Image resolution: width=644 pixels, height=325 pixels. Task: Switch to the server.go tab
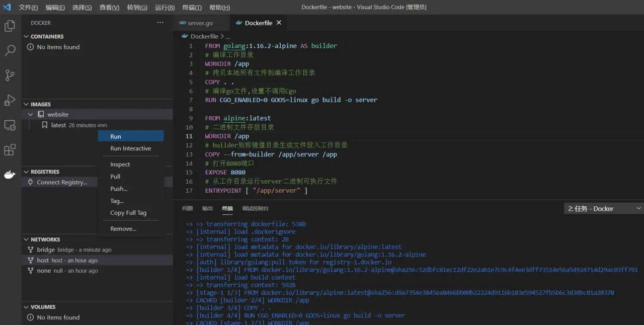click(200, 23)
